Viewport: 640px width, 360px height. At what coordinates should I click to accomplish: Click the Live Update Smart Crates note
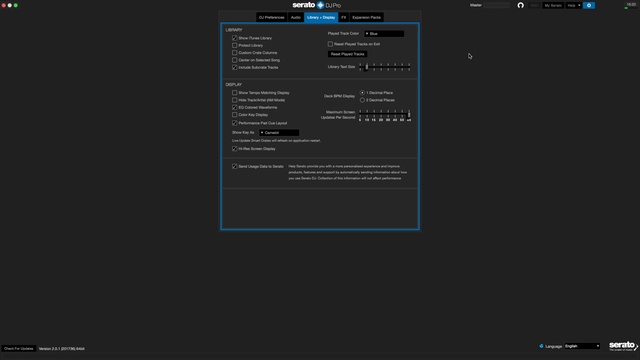[276, 140]
